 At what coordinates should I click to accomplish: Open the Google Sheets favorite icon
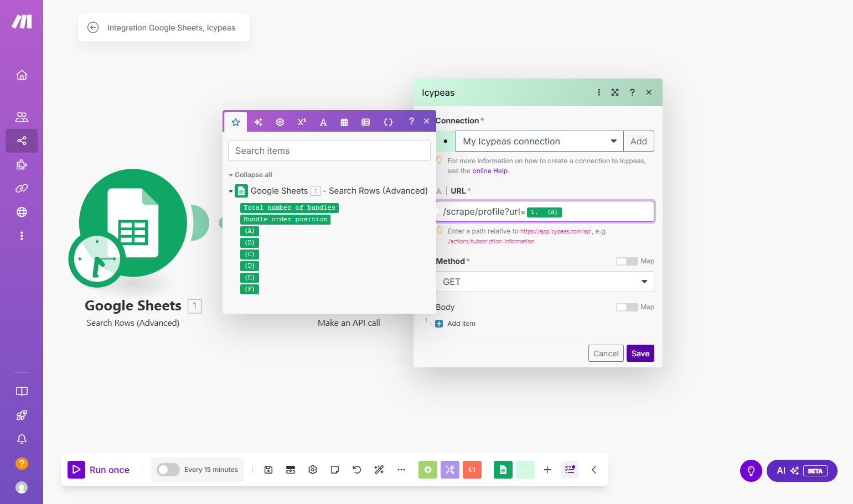coord(503,470)
